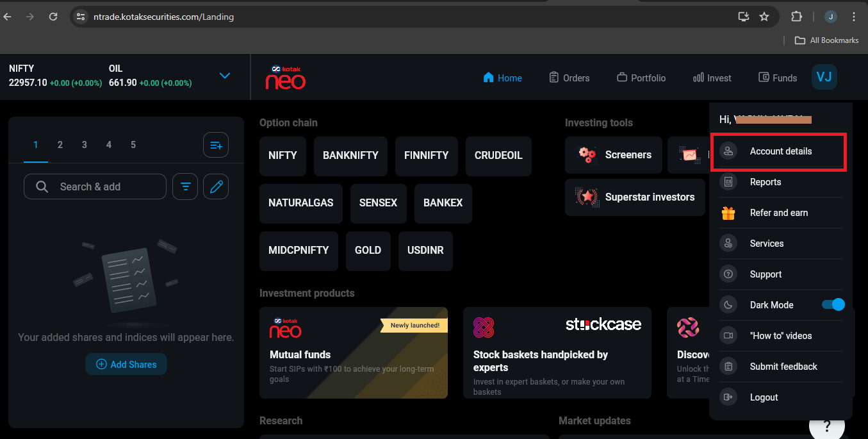Open the watchlist filter icon

pos(185,186)
